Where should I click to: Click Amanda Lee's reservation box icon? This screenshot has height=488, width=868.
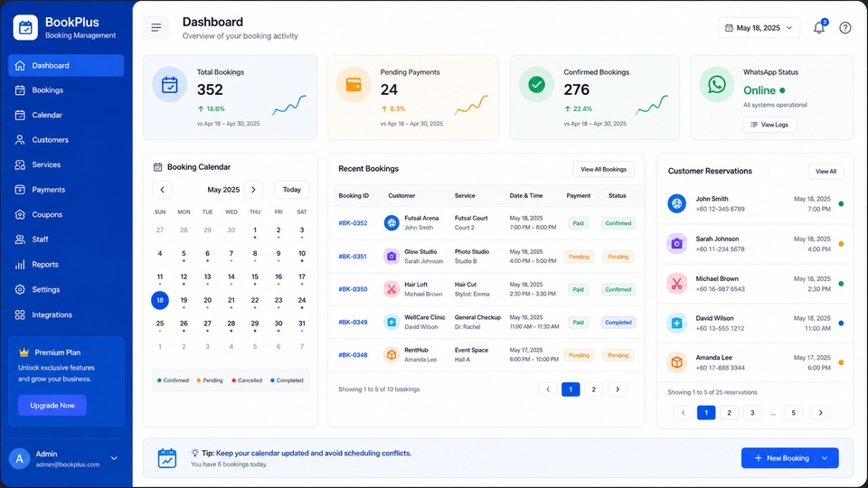tap(676, 362)
